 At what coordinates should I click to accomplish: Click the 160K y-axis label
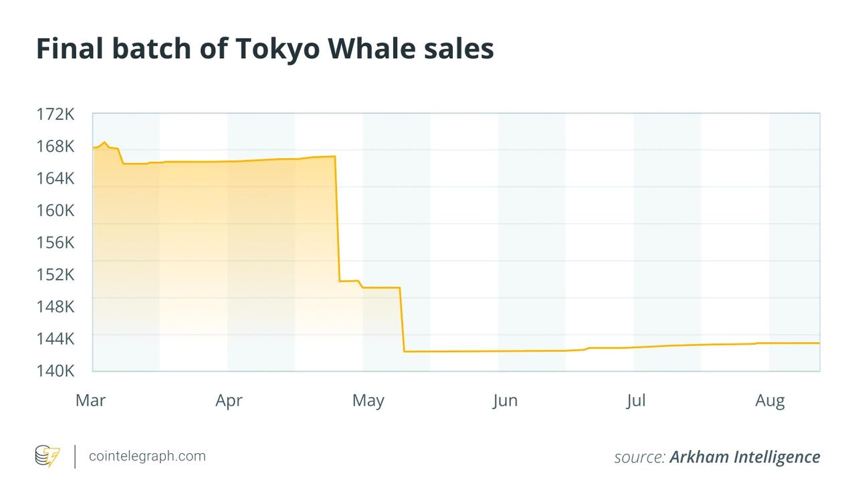pyautogui.click(x=55, y=211)
